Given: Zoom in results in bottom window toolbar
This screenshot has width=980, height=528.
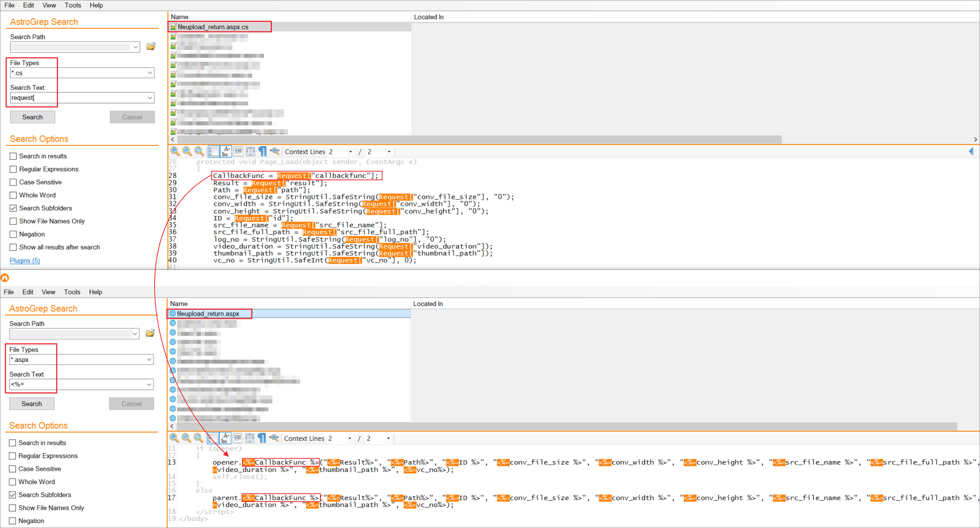Looking at the screenshot, I should click(174, 438).
